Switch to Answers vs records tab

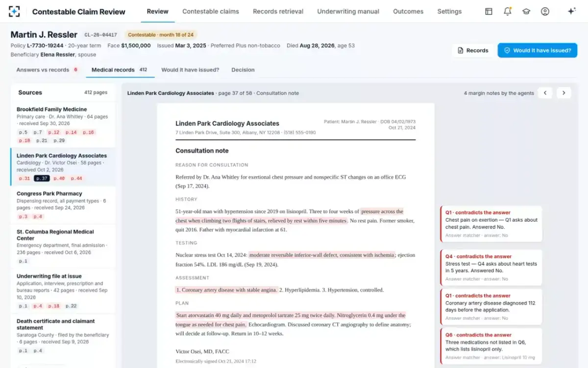(47, 70)
